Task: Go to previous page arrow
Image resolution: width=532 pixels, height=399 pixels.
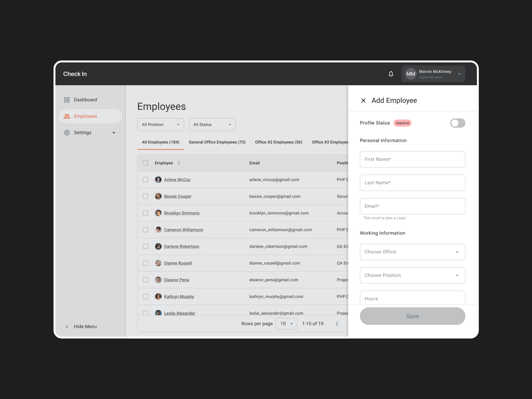Action: (337, 324)
